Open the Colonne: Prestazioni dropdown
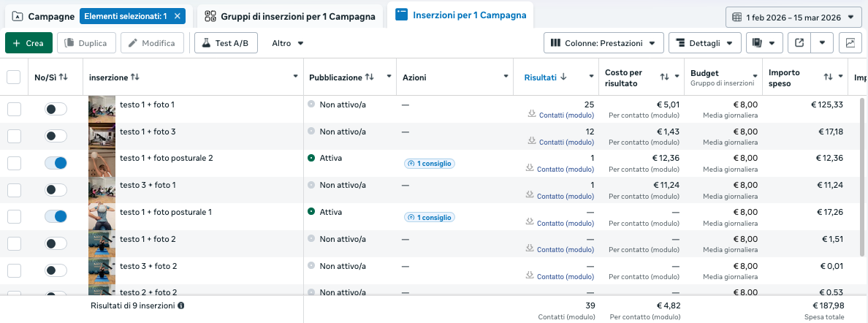 (x=604, y=43)
